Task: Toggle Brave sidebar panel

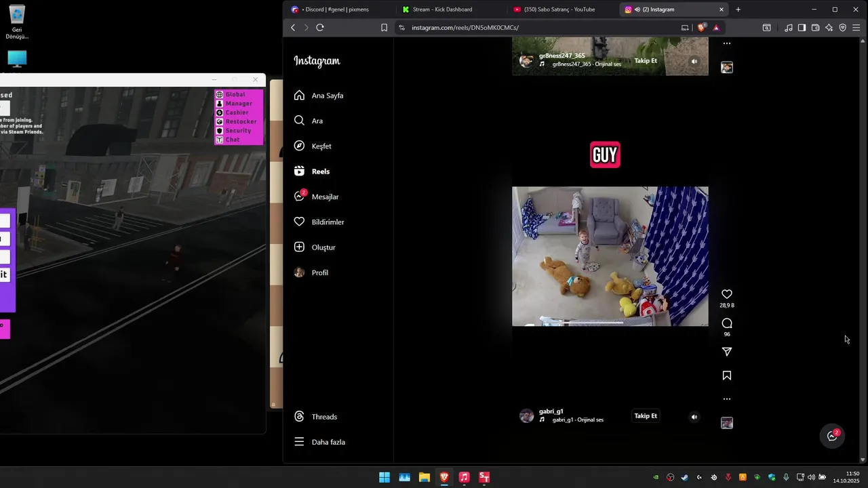Action: point(802,28)
